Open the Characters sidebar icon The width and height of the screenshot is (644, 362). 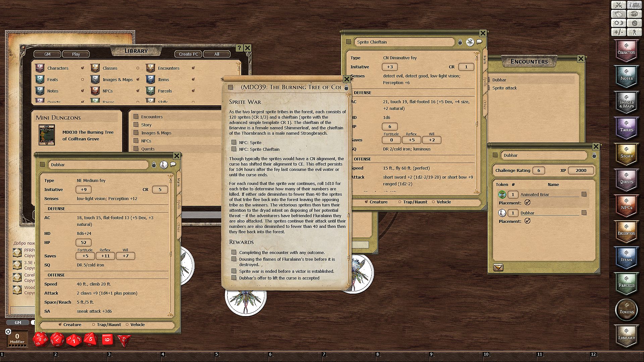click(626, 51)
